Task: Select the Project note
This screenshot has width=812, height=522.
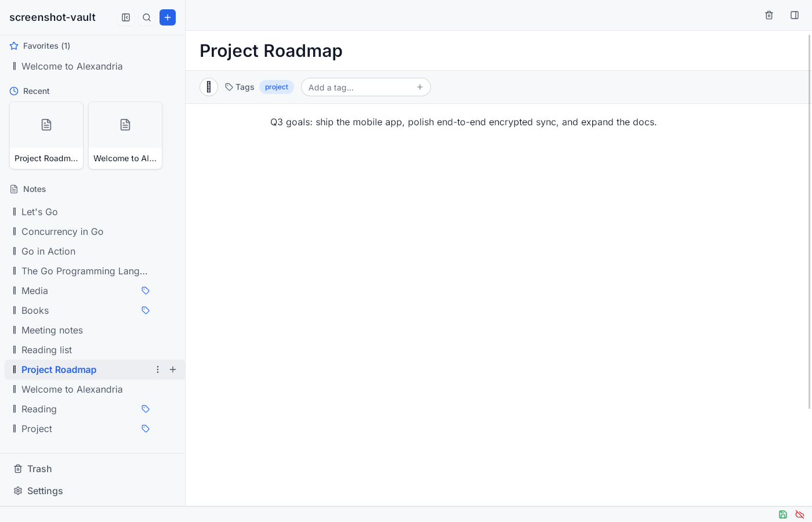Action: [37, 429]
